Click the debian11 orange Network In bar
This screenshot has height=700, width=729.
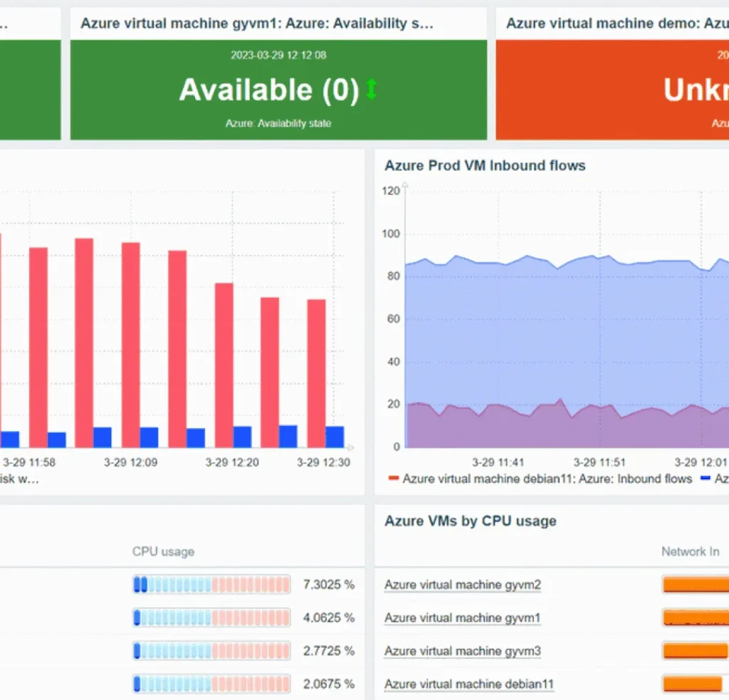[692, 684]
